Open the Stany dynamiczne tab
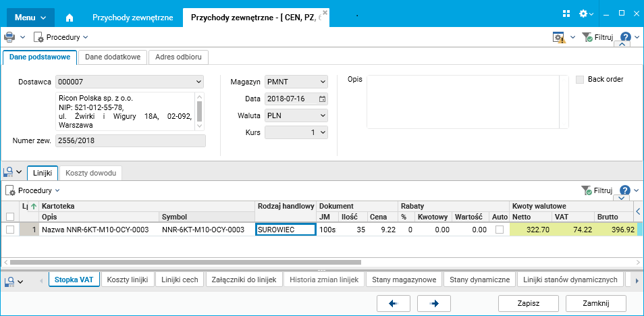The width and height of the screenshot is (644, 316). coord(480,280)
